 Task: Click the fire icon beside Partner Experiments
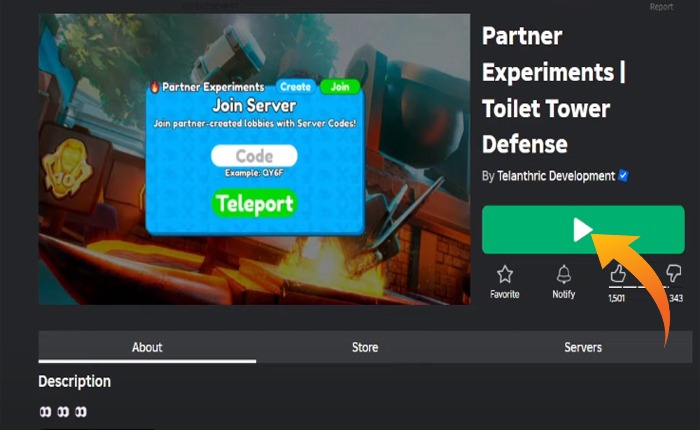click(x=155, y=87)
